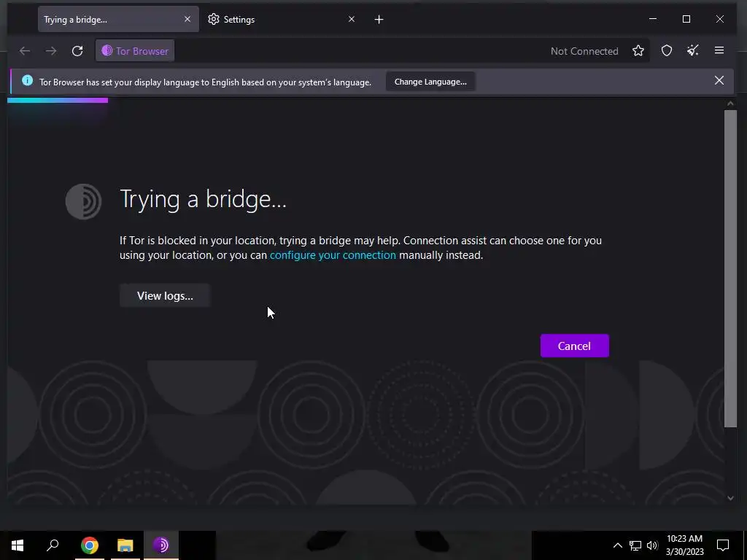Open File Explorer from taskbar
The image size is (747, 560).
pyautogui.click(x=125, y=545)
